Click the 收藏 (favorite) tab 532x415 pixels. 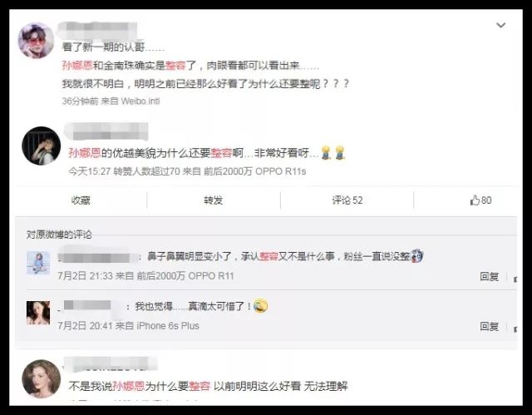pos(81,200)
